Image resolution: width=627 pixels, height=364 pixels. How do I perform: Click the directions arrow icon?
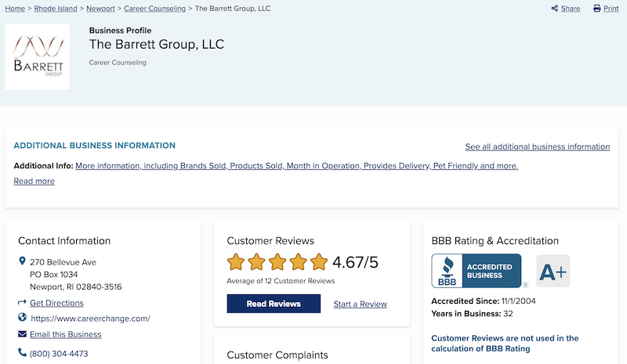click(x=22, y=302)
